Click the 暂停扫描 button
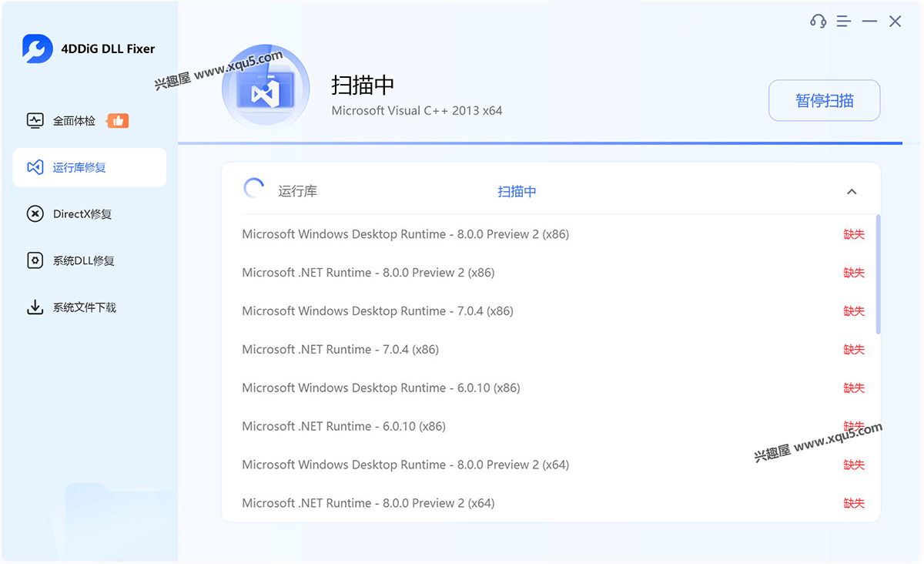Image resolution: width=924 pixels, height=564 pixels. [824, 100]
